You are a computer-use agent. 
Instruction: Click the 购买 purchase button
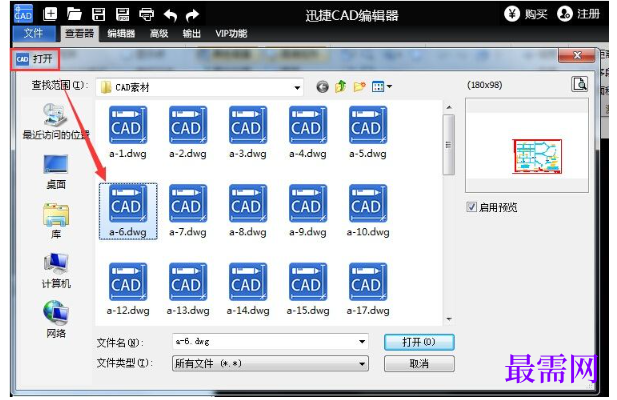[526, 14]
